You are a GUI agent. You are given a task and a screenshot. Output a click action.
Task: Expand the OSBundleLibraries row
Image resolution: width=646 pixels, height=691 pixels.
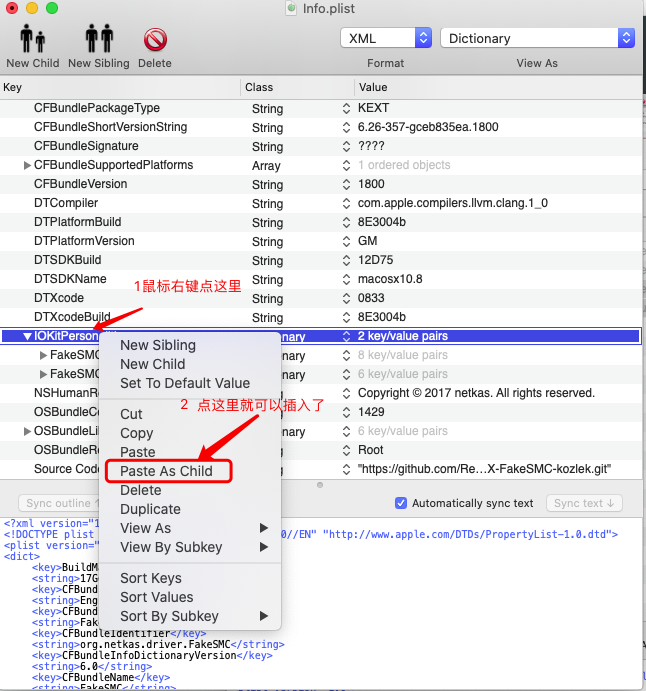[x=27, y=431]
